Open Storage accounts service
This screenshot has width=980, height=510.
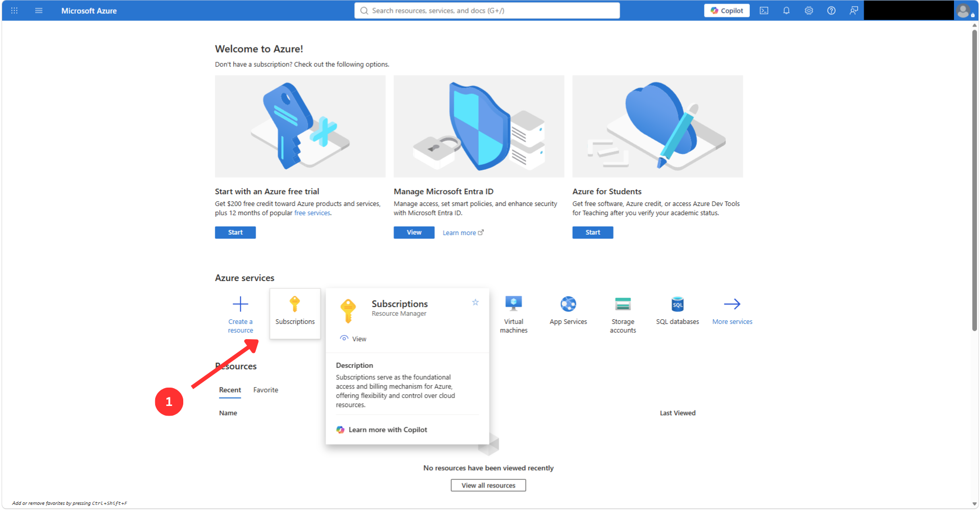click(x=623, y=315)
